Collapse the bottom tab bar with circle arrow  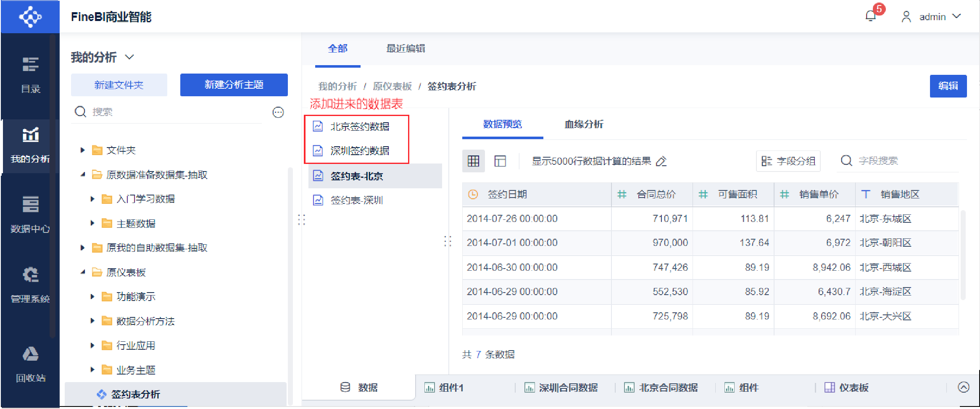(x=964, y=387)
